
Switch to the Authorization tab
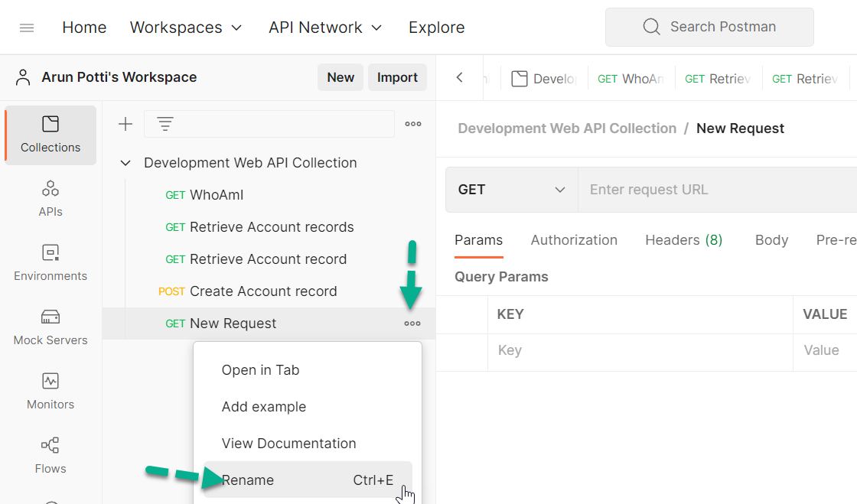[x=574, y=239]
